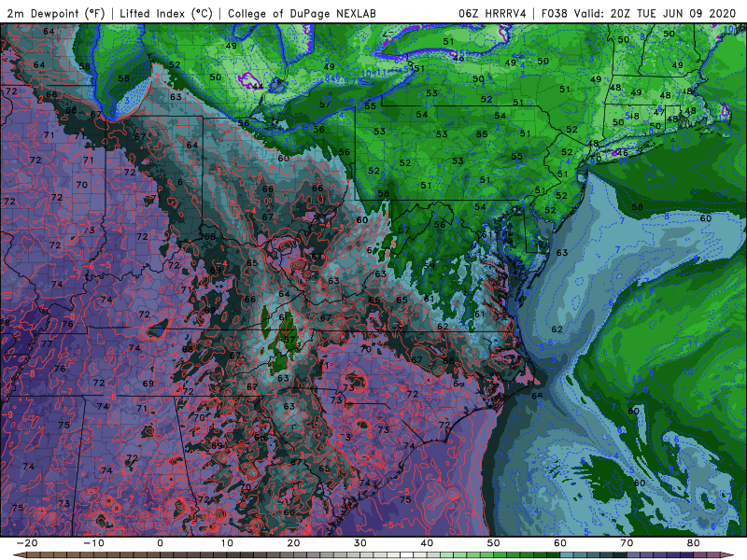
Task: Click the "77" dewpoint value on the map
Action: 47,343
